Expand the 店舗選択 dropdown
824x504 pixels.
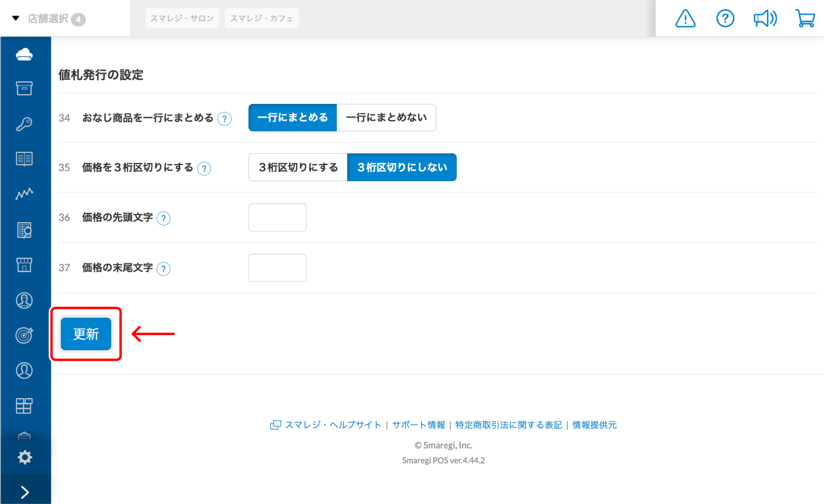48,19
